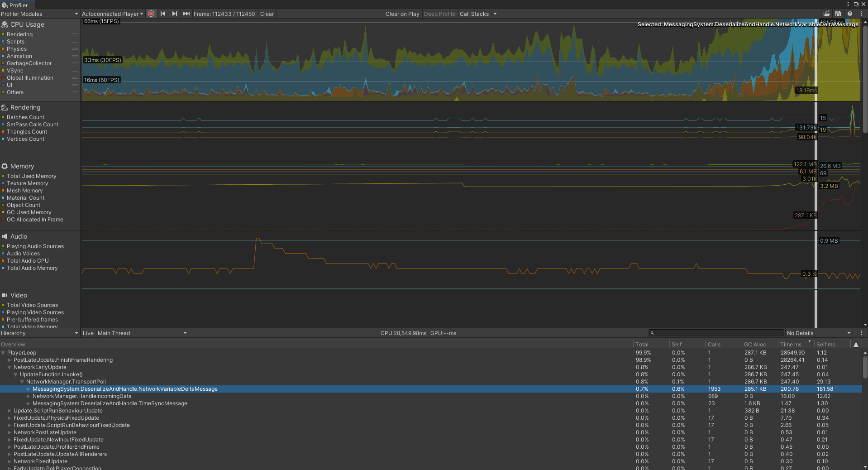The image size is (868, 470).
Task: Save profiler data icon
Action: 838,14
